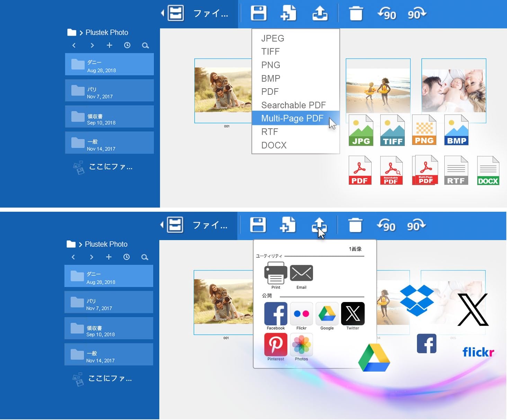Click the Print icon in the share popup
Screen dimensions: 507x420
pos(276,273)
